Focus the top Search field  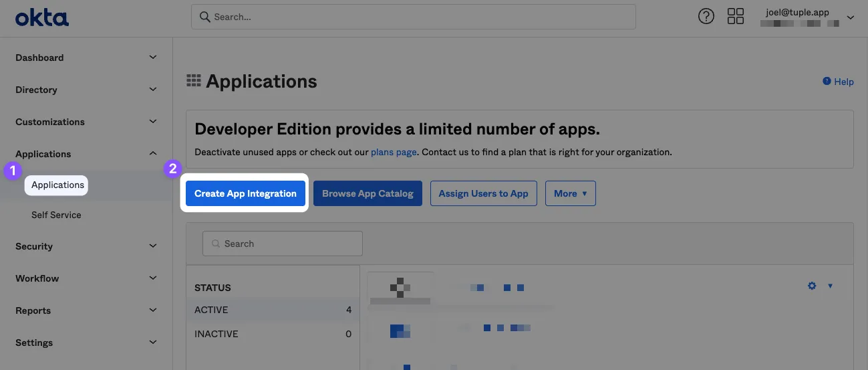414,17
